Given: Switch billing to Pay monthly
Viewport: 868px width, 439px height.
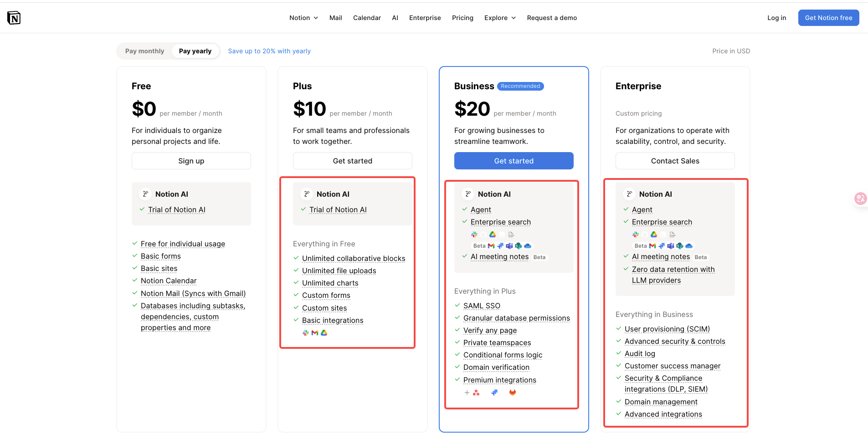Looking at the screenshot, I should pos(145,51).
